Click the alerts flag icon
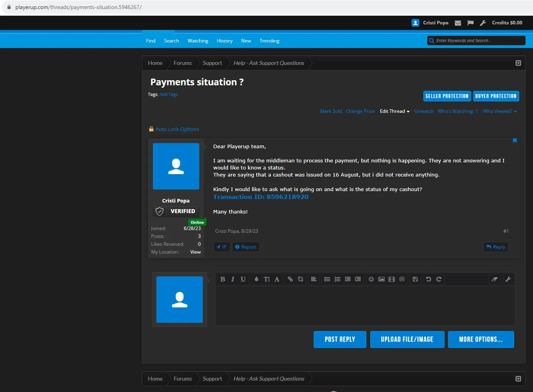 (471, 23)
